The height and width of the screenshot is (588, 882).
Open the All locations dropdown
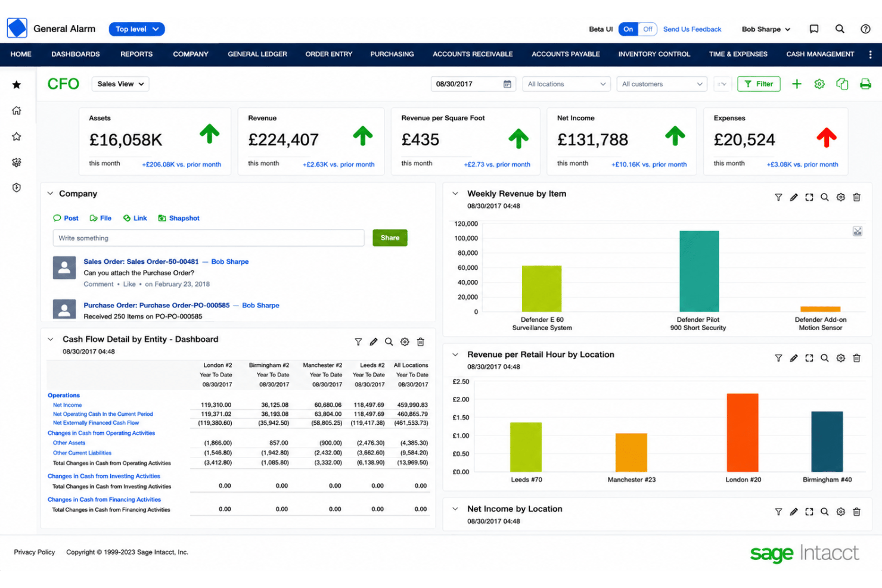(x=566, y=84)
